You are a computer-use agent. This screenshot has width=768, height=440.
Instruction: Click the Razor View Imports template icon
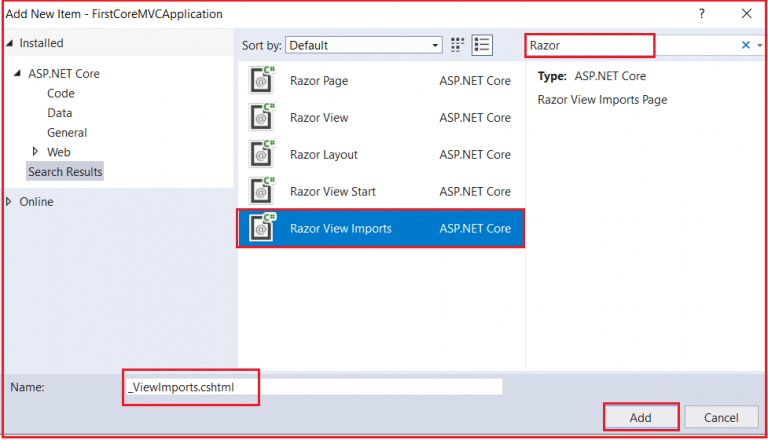click(262, 228)
